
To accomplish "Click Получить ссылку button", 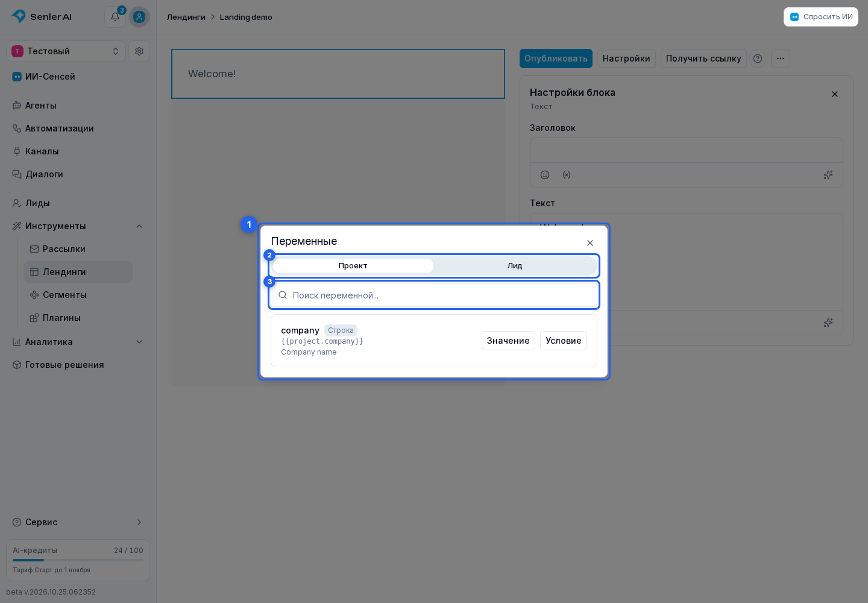I will coord(703,58).
